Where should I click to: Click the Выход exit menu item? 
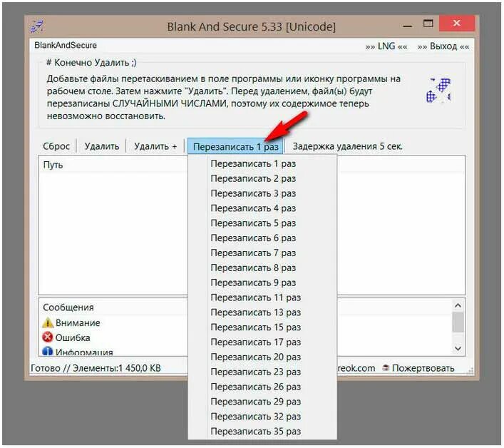pyautogui.click(x=443, y=46)
